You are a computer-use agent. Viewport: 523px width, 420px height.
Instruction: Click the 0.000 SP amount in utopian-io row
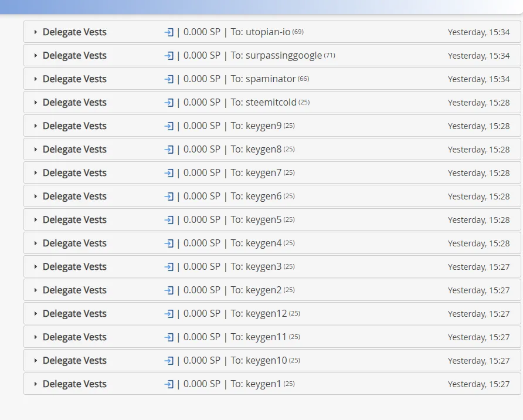coord(202,32)
